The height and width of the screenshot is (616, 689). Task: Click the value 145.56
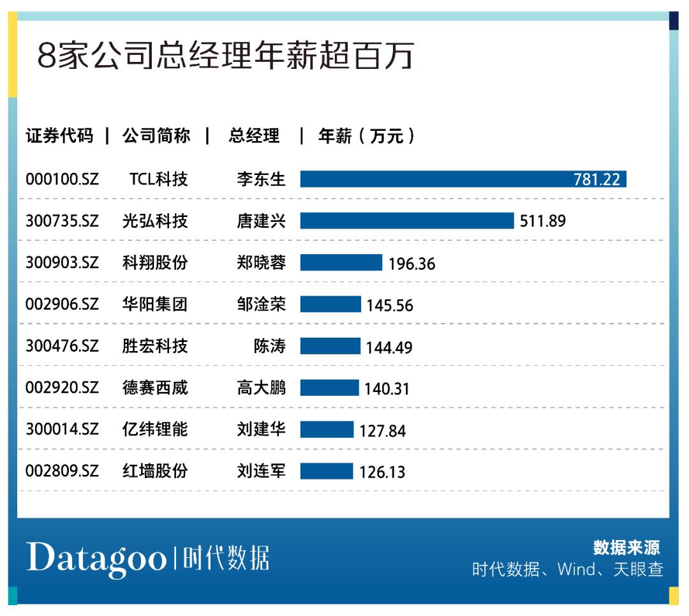(390, 305)
